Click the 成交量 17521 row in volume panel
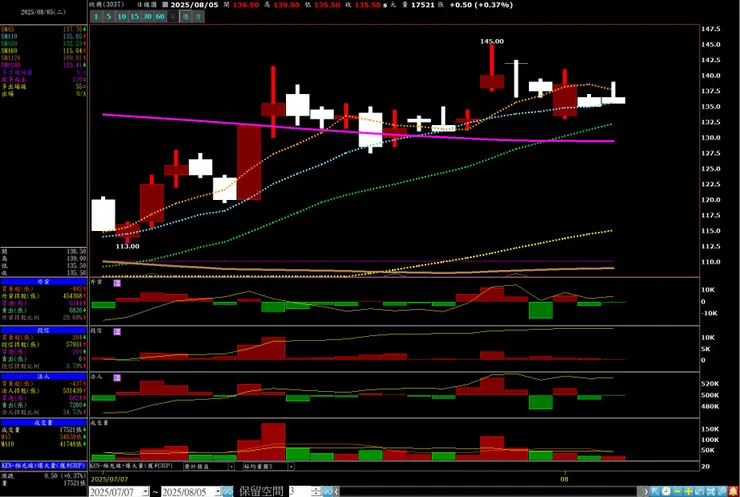 click(x=43, y=430)
